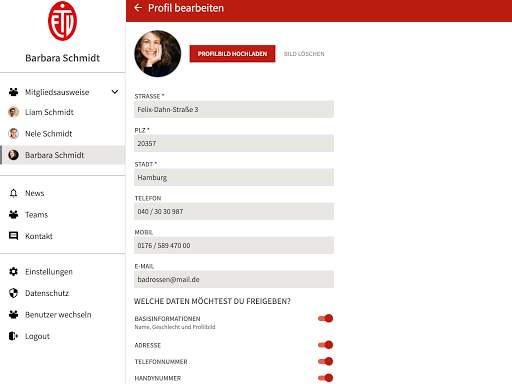Click the Benutzer wechseln people icon
The height and width of the screenshot is (384, 512).
(13, 314)
